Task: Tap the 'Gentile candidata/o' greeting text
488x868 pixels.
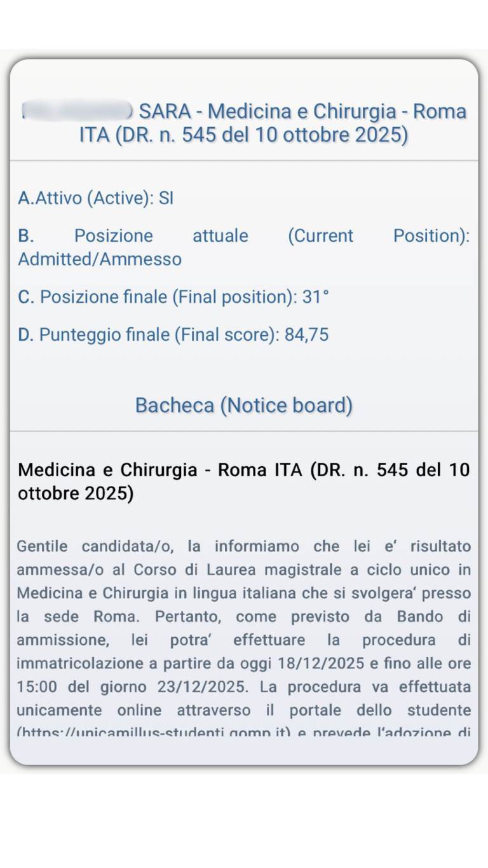Action: point(92,546)
